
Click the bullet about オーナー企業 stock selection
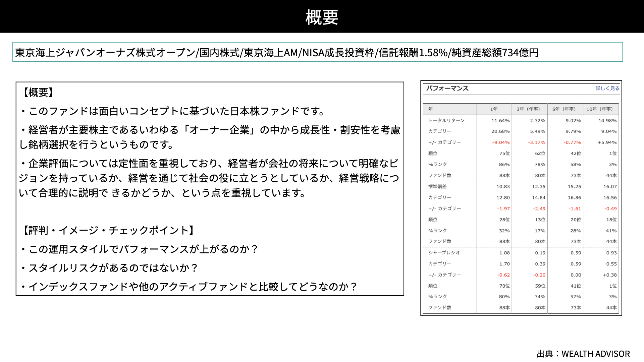pyautogui.click(x=210, y=137)
